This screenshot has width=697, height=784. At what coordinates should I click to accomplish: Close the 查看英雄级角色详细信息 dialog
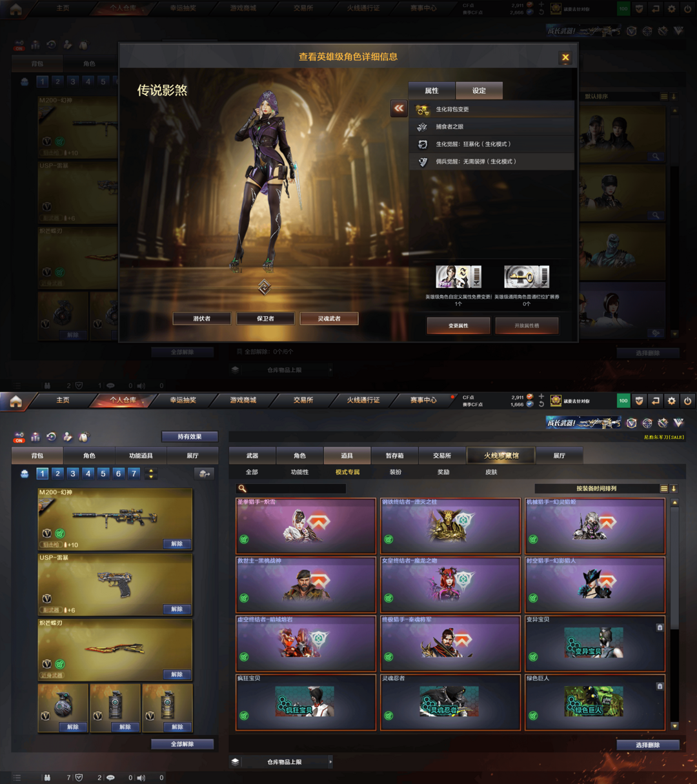(565, 57)
